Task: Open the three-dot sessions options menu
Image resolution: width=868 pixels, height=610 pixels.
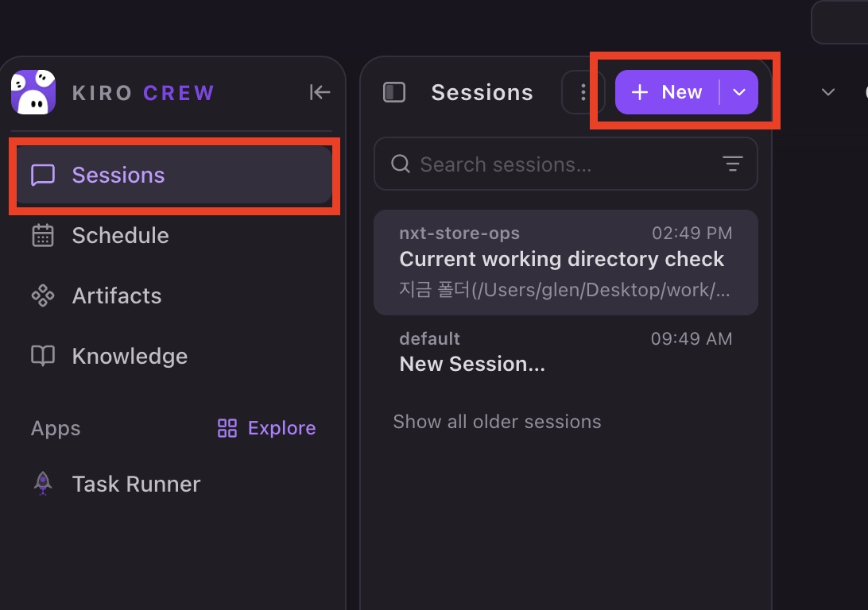Action: [583, 92]
